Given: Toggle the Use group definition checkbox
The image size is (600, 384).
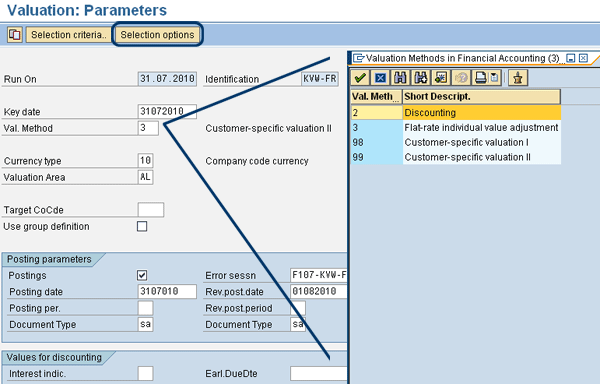Looking at the screenshot, I should click(142, 226).
